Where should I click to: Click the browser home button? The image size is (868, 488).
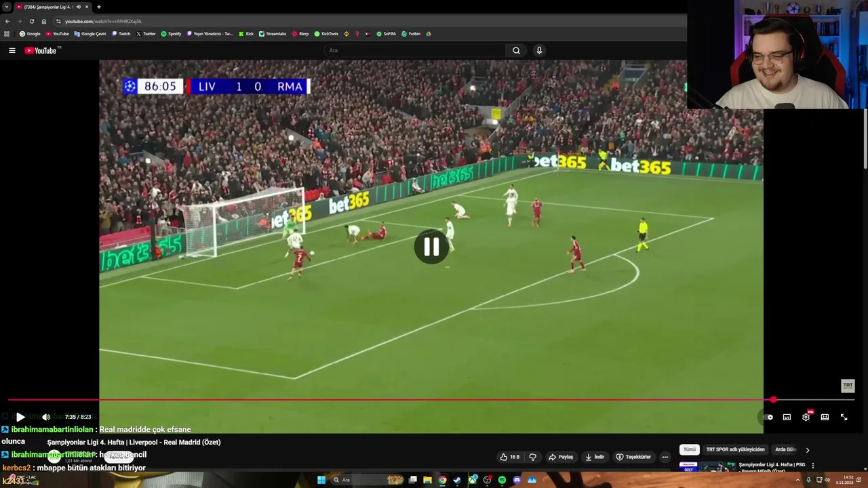[44, 21]
